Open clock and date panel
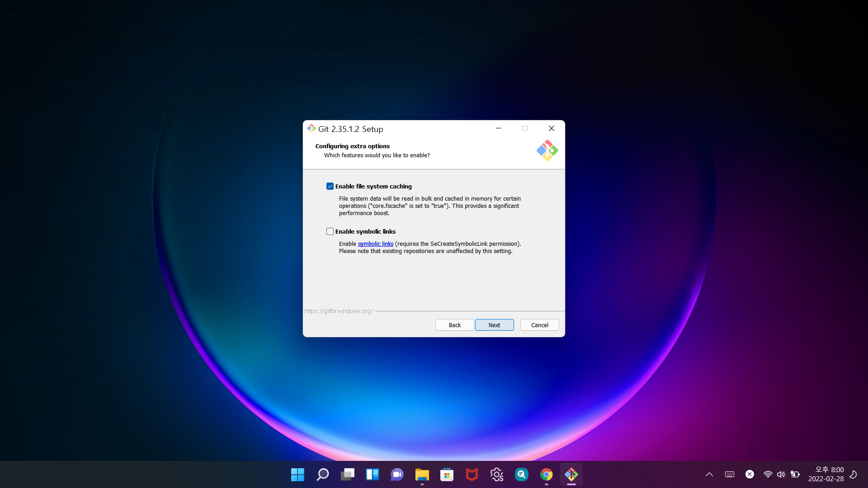868x488 pixels. click(826, 474)
